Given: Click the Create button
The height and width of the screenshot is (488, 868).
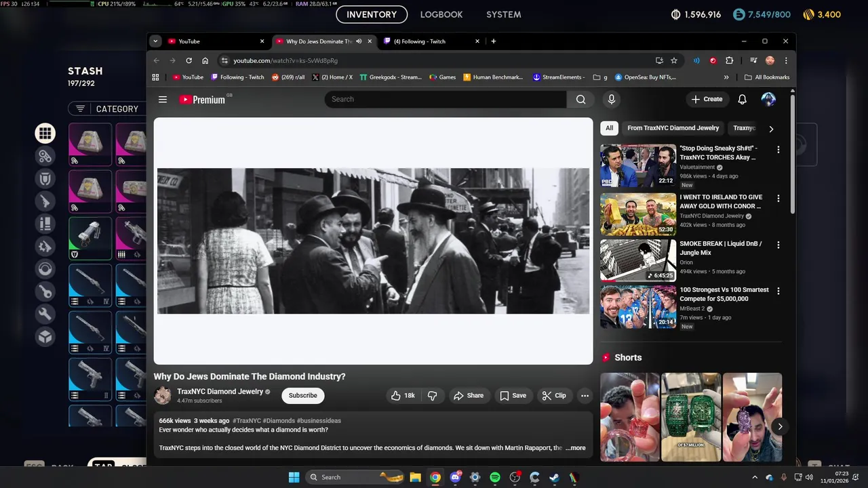Looking at the screenshot, I should 707,99.
